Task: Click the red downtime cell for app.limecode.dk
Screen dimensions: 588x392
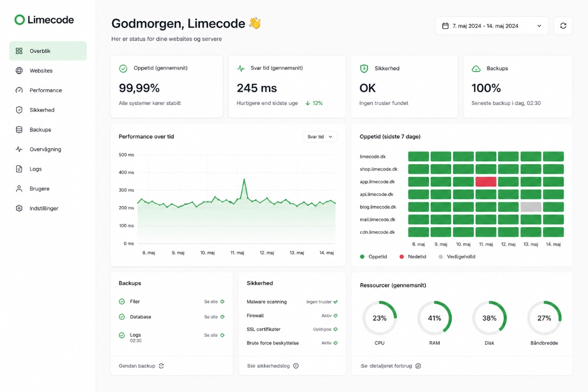Action: coord(486,182)
